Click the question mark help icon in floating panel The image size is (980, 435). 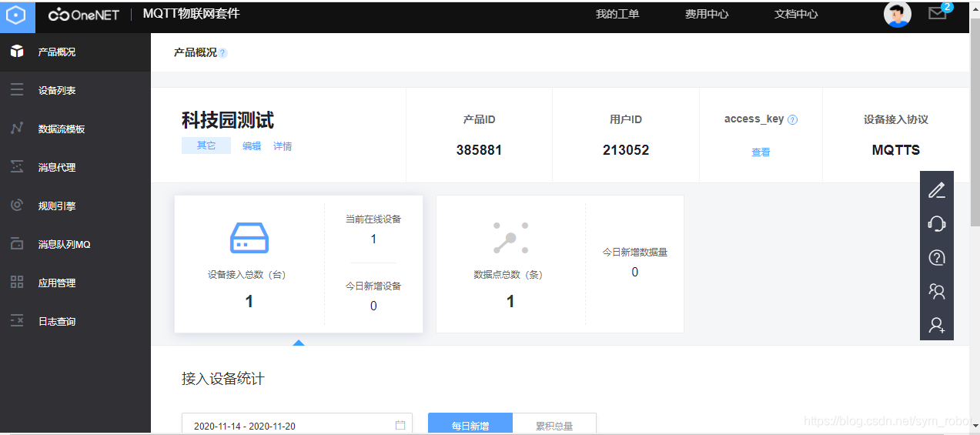tap(937, 257)
